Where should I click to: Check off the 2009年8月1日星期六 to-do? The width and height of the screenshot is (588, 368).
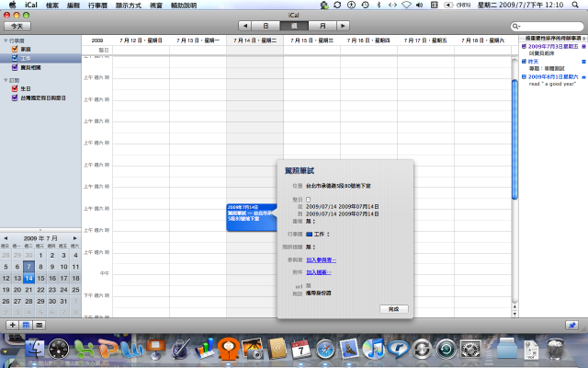pos(524,76)
